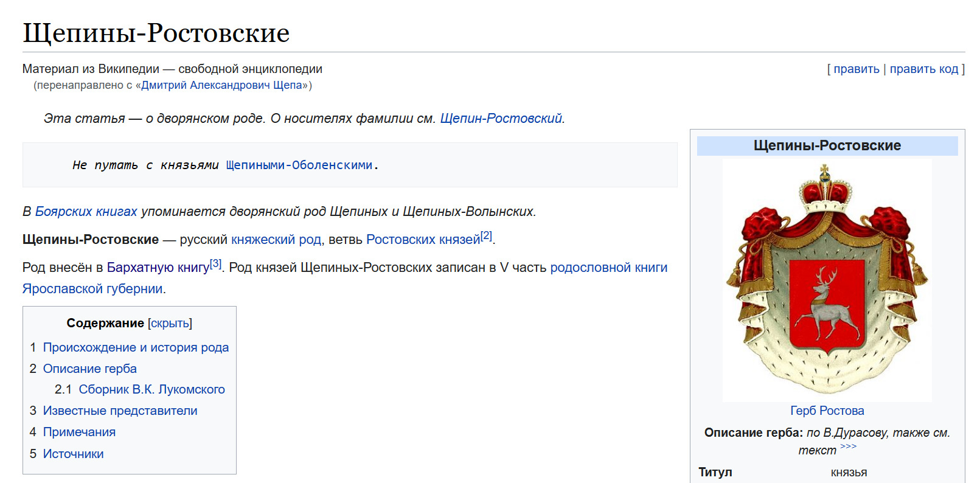Open the 'править код' source edit link
This screenshot has width=980, height=483.
tap(924, 69)
